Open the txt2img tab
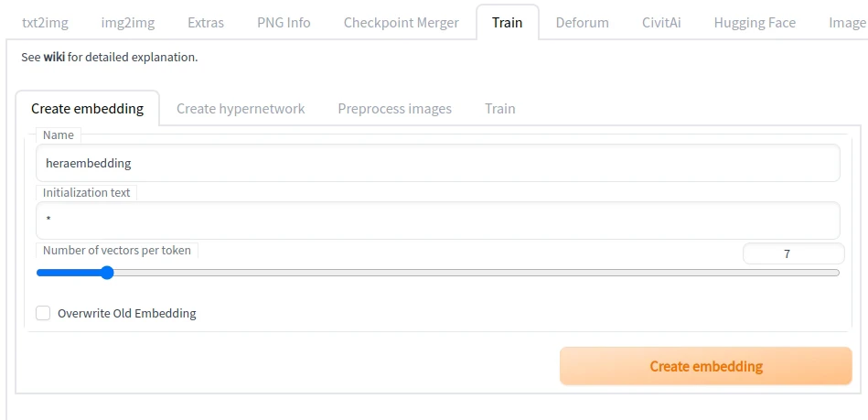Viewport: 868px width, 420px height. [45, 22]
